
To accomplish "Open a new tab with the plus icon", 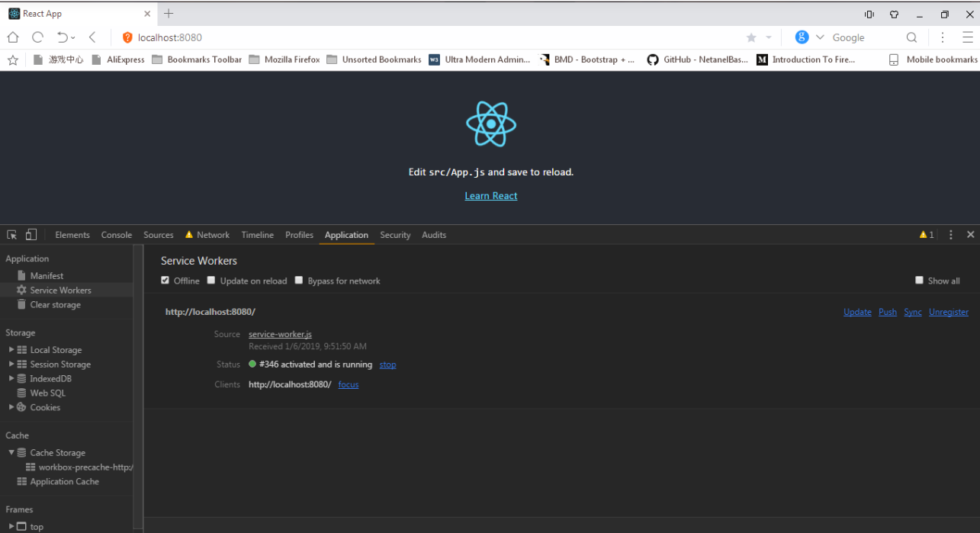I will tap(169, 14).
